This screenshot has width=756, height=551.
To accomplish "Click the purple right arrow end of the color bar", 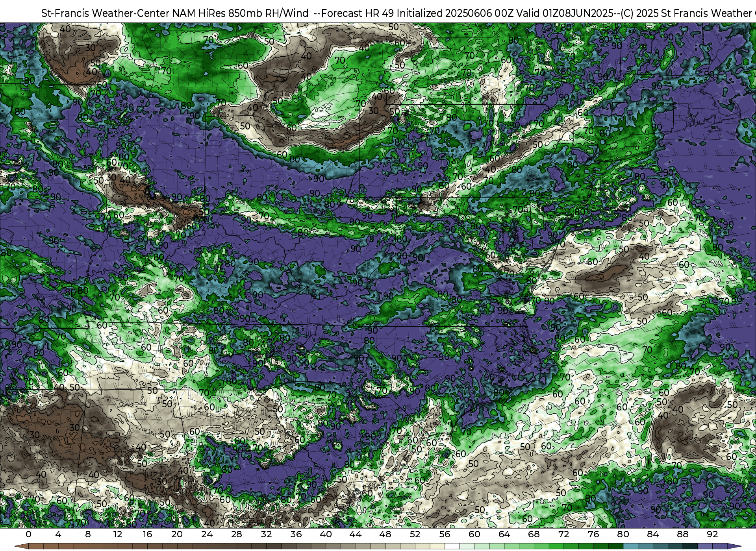I will coord(735,546).
